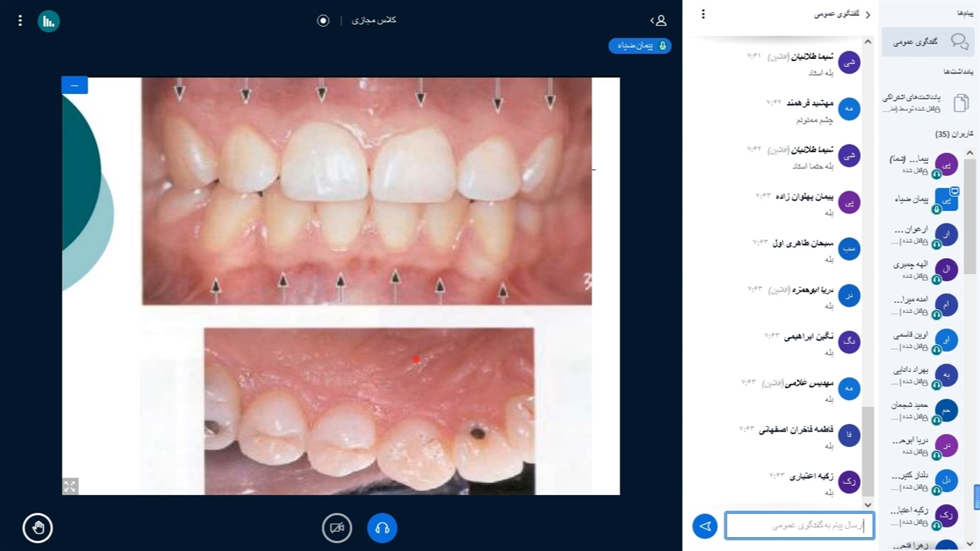The height and width of the screenshot is (551, 980).
Task: Collapse public chat panel using chevron
Action: [x=867, y=15]
